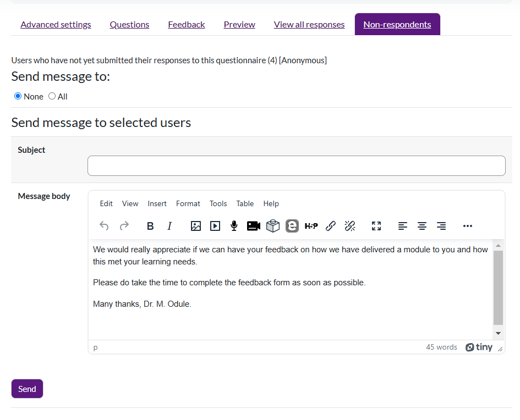The image size is (520, 420).
Task: Open the Format menu in editor
Action: 188,203
